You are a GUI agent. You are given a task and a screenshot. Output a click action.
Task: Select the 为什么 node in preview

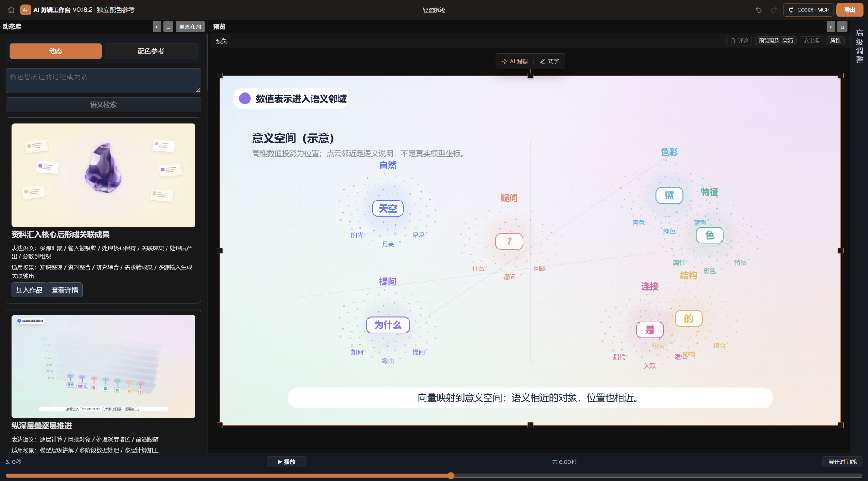click(x=388, y=325)
